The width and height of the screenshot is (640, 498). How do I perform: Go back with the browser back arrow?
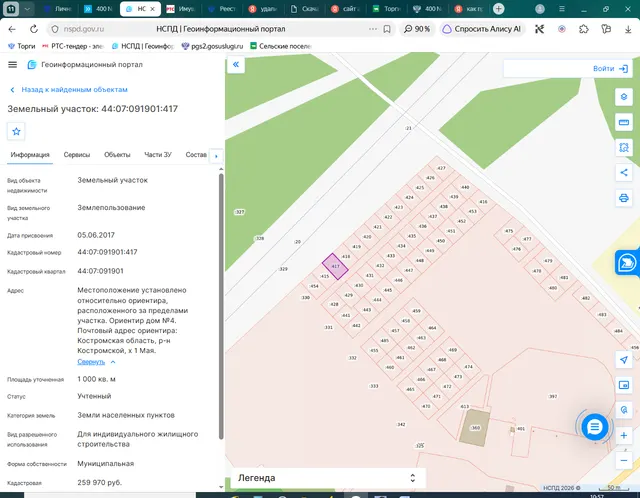coord(12,29)
